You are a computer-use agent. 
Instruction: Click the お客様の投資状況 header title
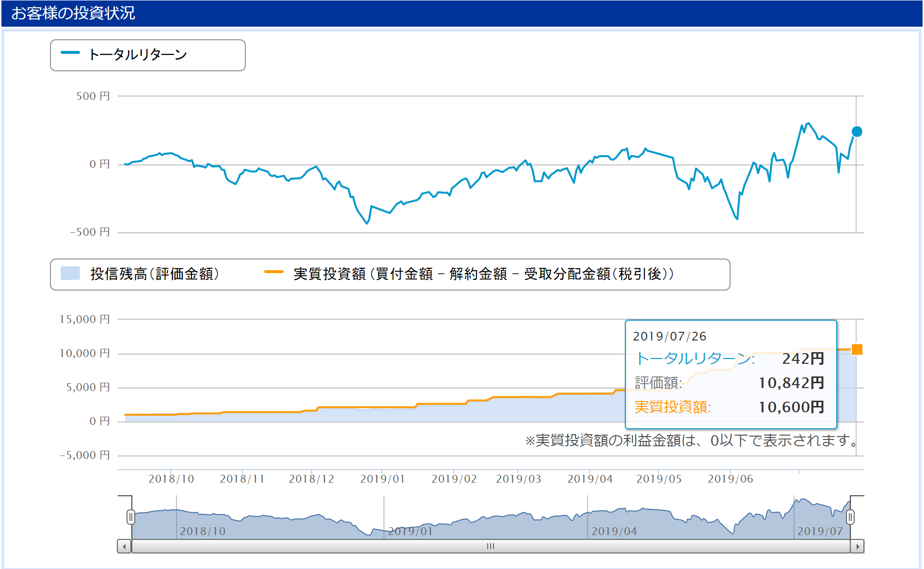click(73, 13)
